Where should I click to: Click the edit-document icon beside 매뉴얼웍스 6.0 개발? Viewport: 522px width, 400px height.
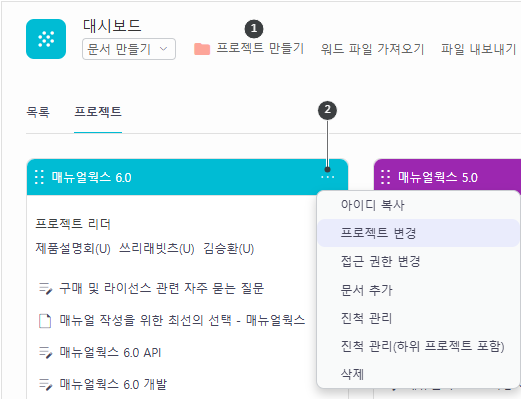click(46, 384)
